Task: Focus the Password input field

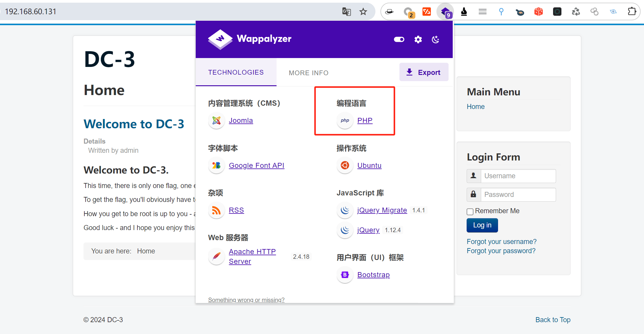Action: click(x=518, y=195)
